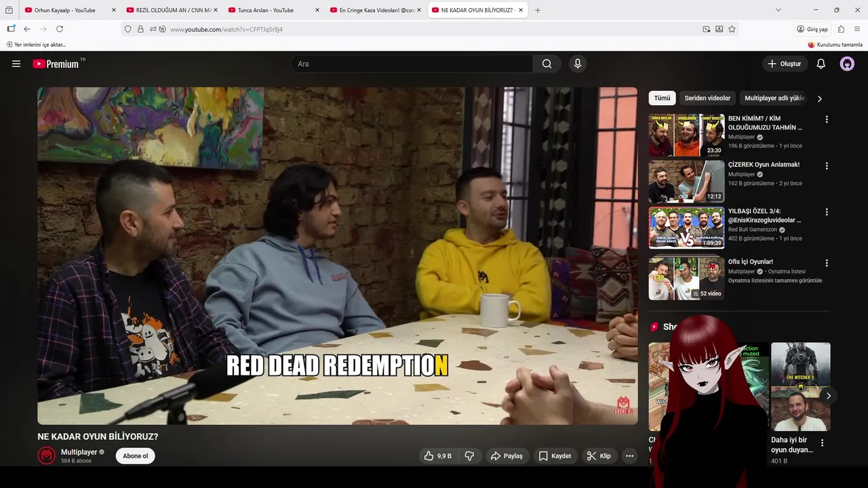Start voice search with microphone icon
The height and width of the screenshot is (488, 868).
click(578, 64)
